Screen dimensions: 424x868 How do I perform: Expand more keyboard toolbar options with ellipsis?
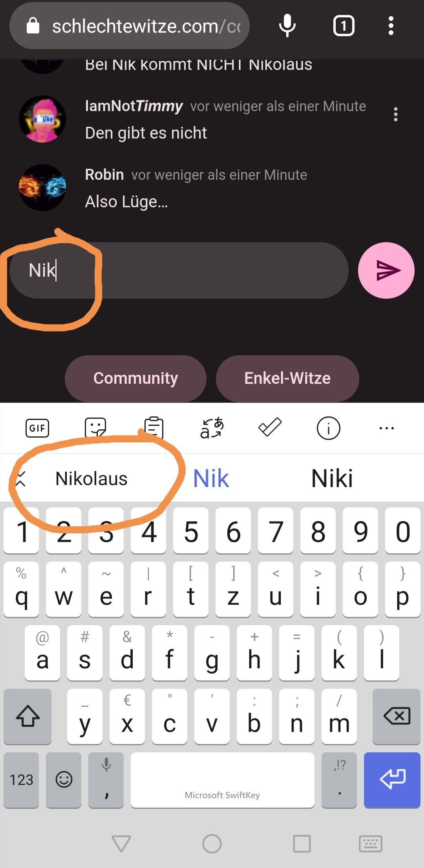(387, 428)
